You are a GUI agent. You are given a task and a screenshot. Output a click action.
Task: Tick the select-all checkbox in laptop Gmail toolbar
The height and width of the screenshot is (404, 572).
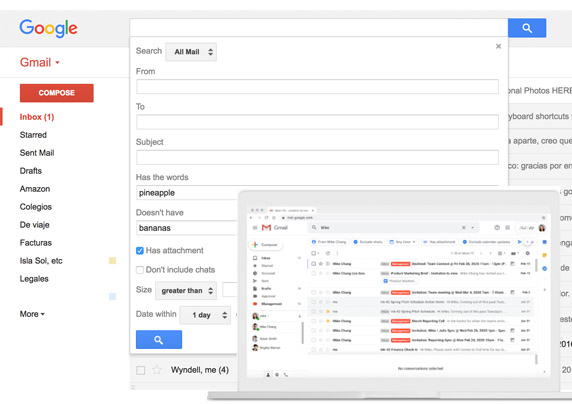(313, 253)
